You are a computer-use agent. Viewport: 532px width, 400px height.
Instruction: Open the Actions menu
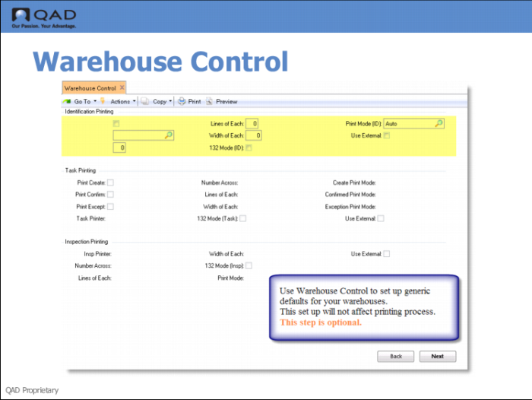[120, 102]
